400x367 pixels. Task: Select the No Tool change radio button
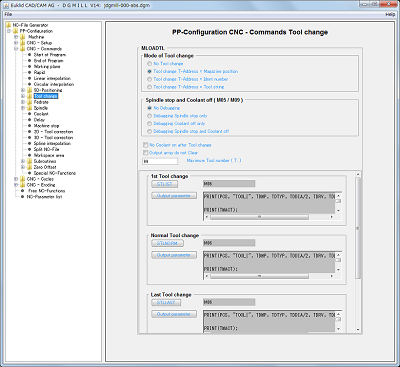pos(150,63)
